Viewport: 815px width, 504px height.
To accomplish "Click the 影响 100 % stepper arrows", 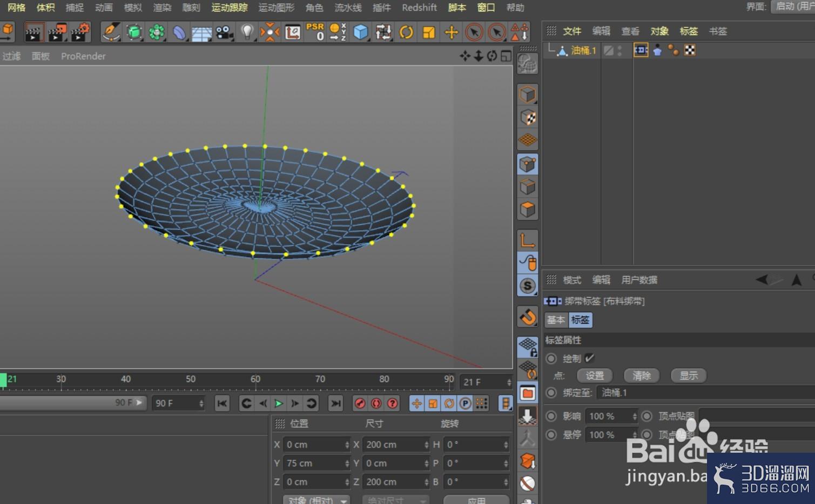I will pos(635,416).
